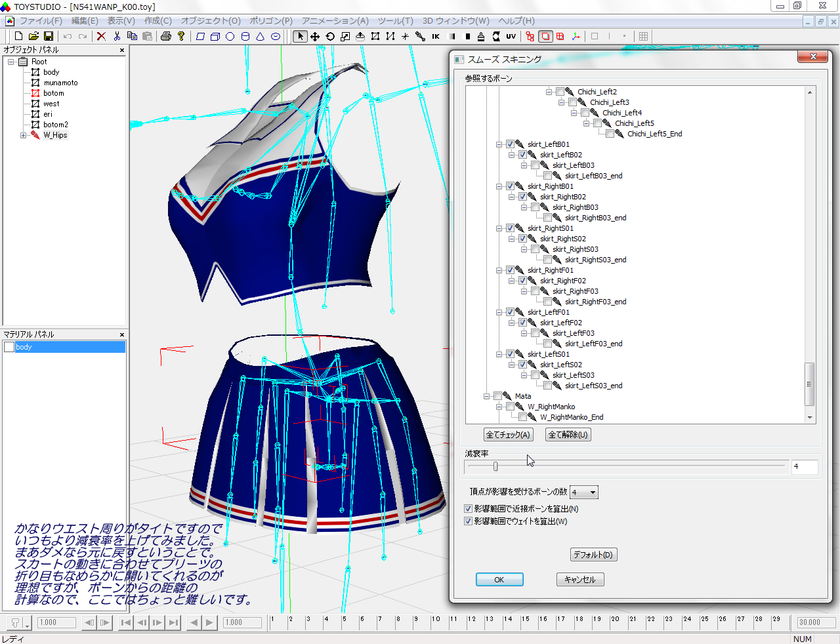Click the 減衰率 slider handle
The image size is (840, 644).
pyautogui.click(x=495, y=466)
